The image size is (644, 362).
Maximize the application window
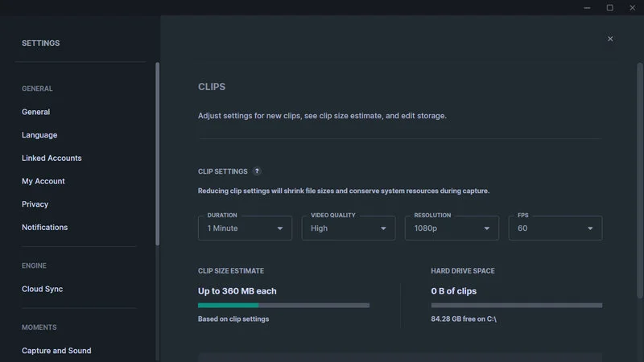click(x=609, y=8)
